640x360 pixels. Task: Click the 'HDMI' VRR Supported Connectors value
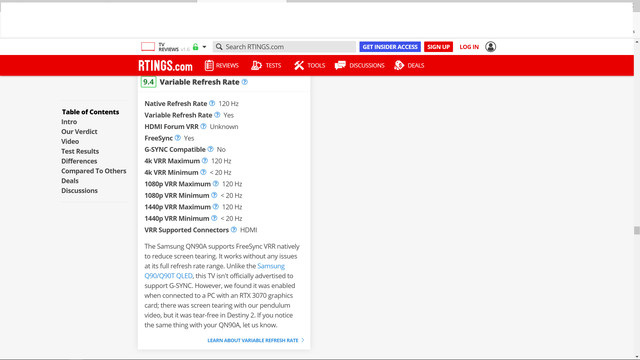click(x=249, y=230)
